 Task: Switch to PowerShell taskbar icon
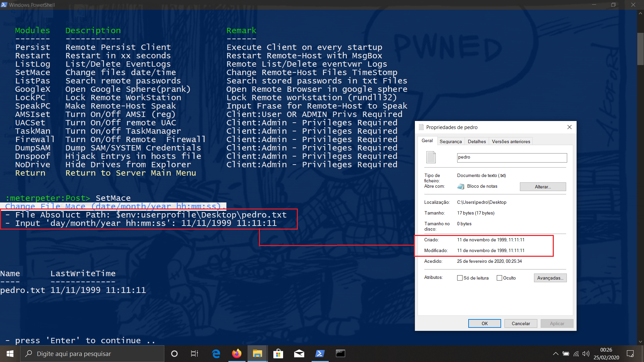click(320, 354)
